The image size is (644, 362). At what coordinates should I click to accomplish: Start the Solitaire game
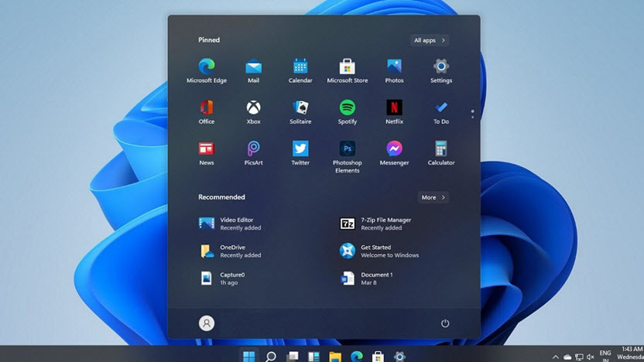pyautogui.click(x=300, y=112)
